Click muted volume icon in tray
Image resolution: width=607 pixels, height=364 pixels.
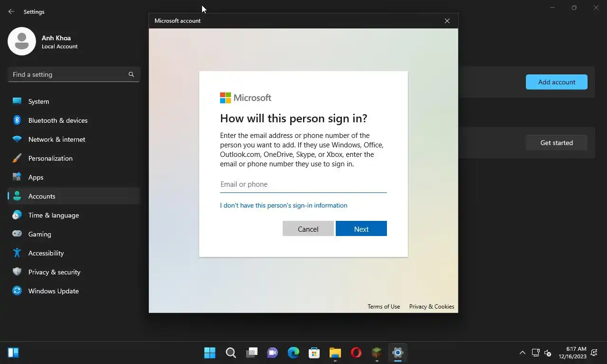548,353
